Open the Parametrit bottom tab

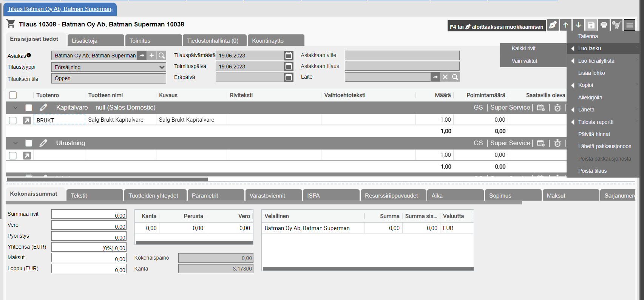pos(216,195)
